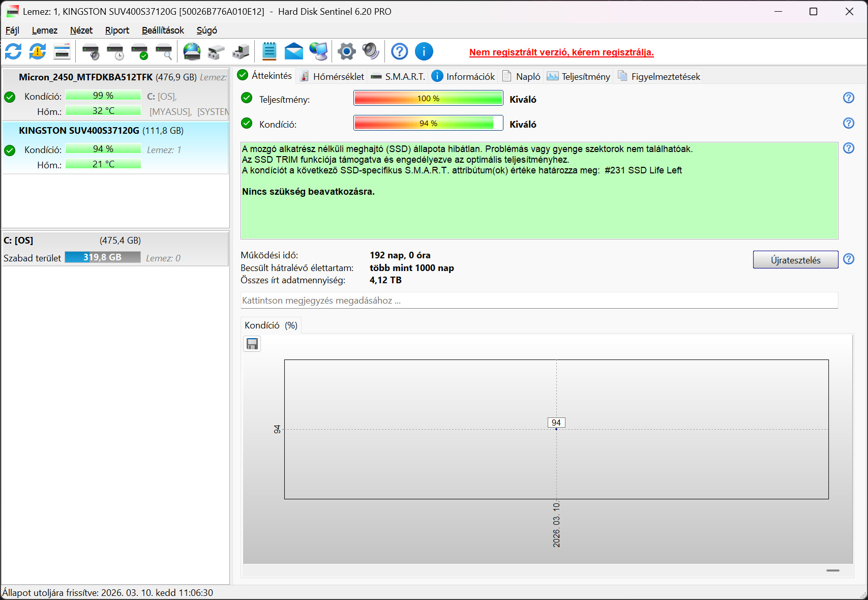Click the Szabad terület 319,8 GB bar
Image resolution: width=868 pixels, height=600 pixels.
point(103,257)
